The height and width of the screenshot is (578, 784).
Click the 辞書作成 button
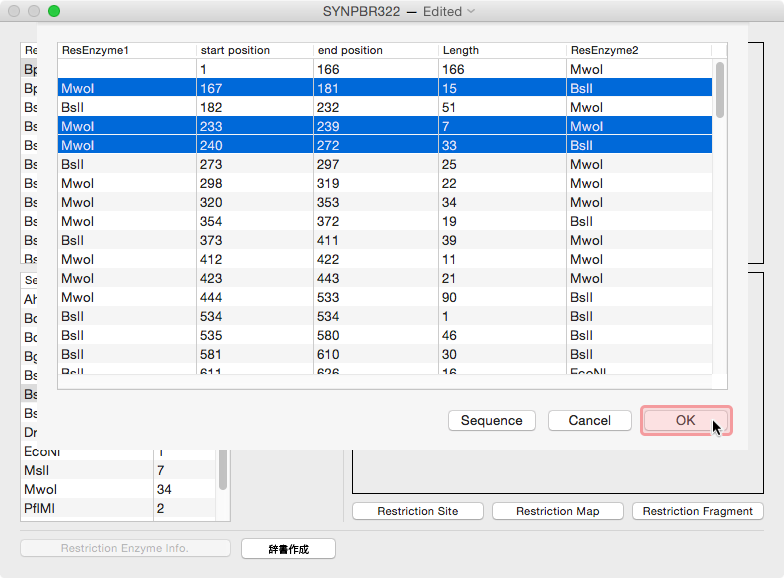(x=288, y=548)
